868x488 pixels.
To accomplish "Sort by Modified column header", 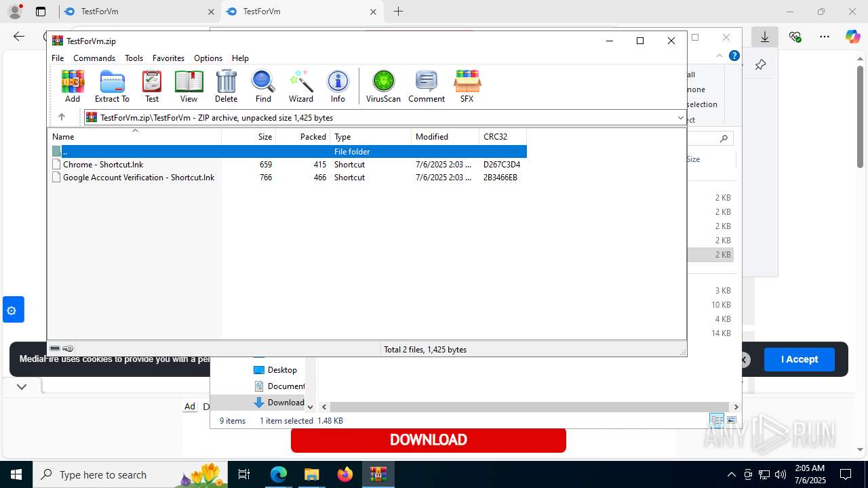I will point(445,137).
